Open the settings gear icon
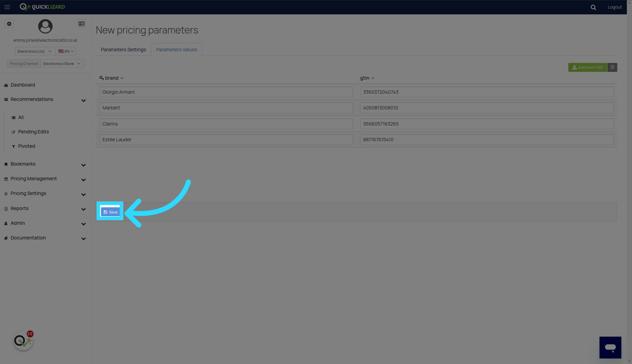This screenshot has height=364, width=632. 9,24
